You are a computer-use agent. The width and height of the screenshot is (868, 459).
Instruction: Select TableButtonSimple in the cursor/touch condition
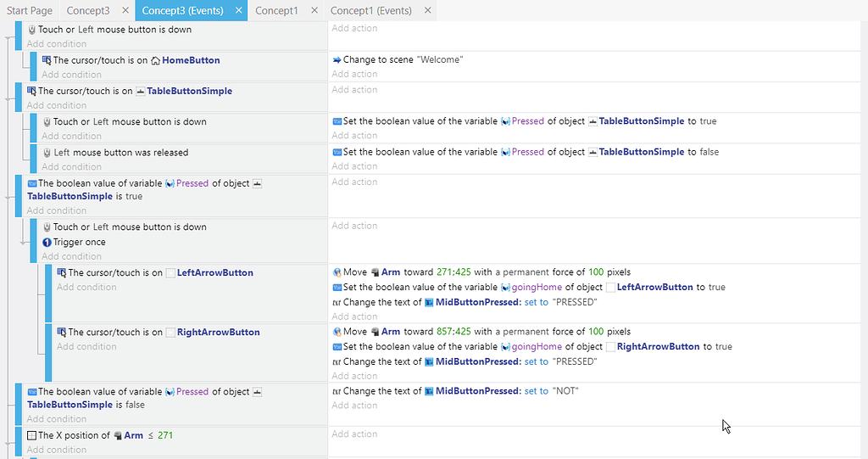pos(189,91)
